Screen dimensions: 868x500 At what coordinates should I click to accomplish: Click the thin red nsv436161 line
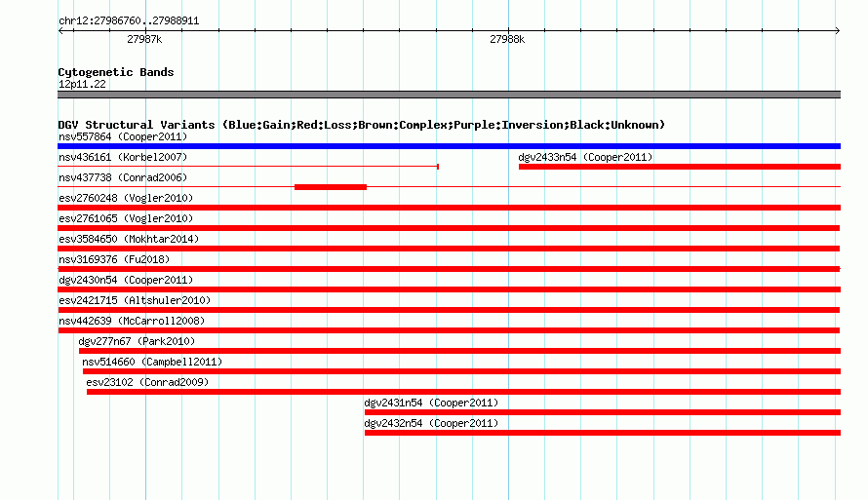[x=248, y=167]
